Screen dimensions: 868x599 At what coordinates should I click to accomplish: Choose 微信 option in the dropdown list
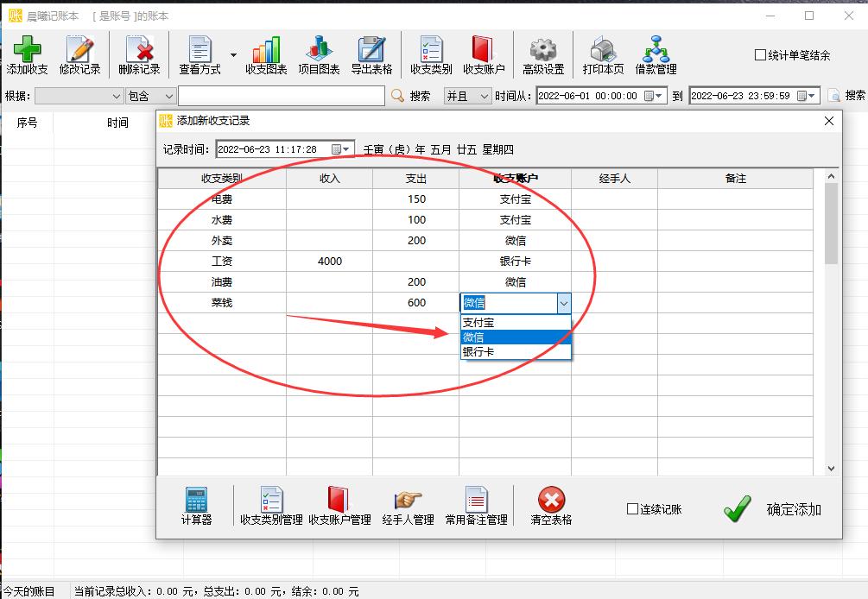(516, 337)
